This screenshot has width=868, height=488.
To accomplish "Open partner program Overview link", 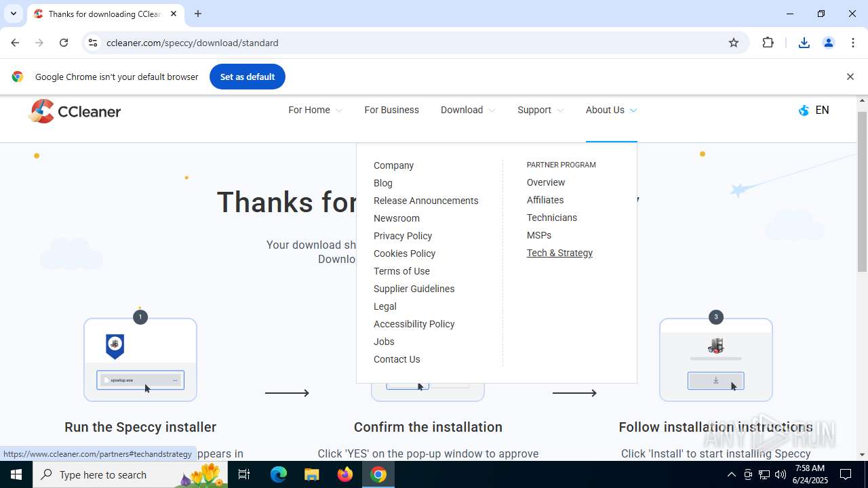I will pyautogui.click(x=546, y=182).
